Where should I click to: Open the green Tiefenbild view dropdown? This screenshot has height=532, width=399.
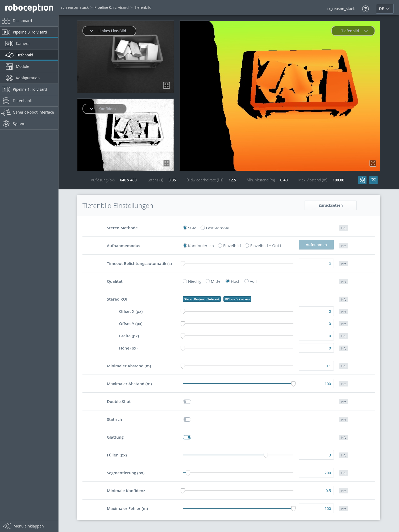353,31
